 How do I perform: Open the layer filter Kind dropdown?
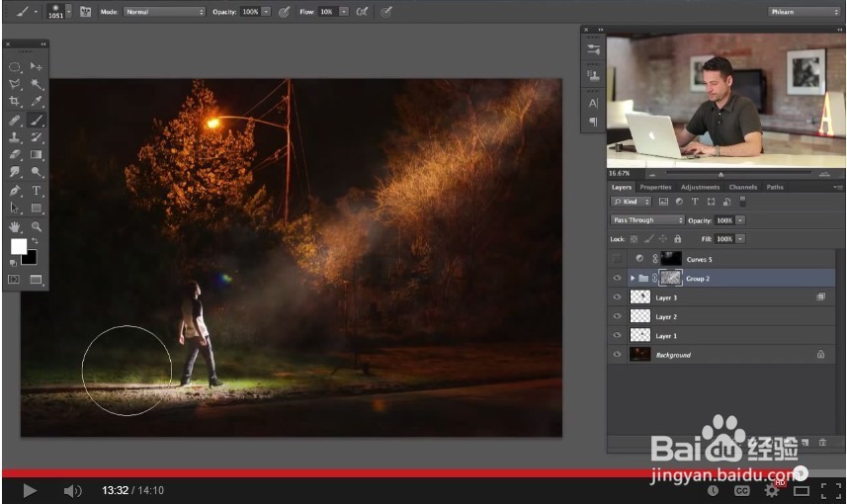[631, 202]
